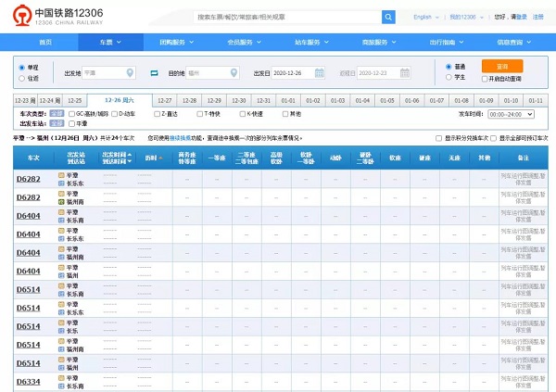Select the 学生 student ticket radio button
Screen dimensions: 556x392
pos(449,78)
